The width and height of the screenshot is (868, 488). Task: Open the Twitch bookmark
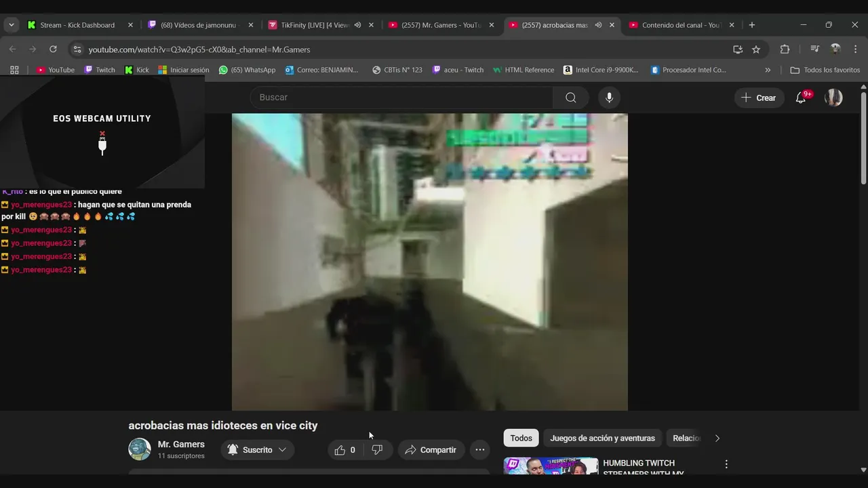point(100,70)
